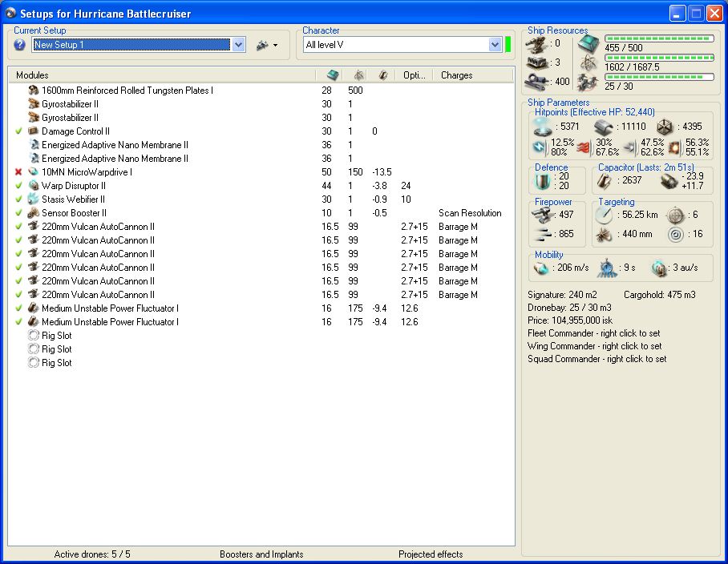728x564 pixels.
Task: Click the align time icon 9 s
Action: click(607, 268)
